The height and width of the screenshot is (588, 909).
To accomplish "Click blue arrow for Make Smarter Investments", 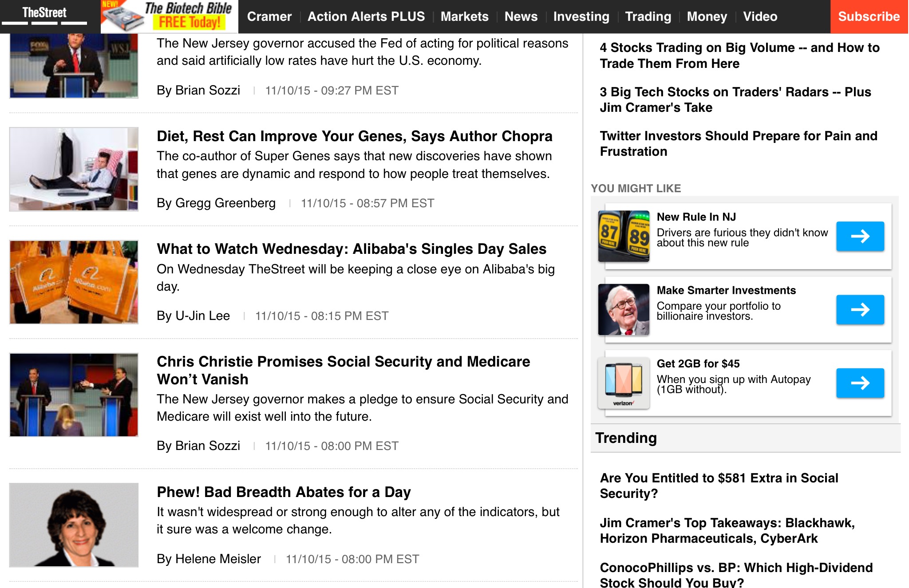I will pos(860,309).
